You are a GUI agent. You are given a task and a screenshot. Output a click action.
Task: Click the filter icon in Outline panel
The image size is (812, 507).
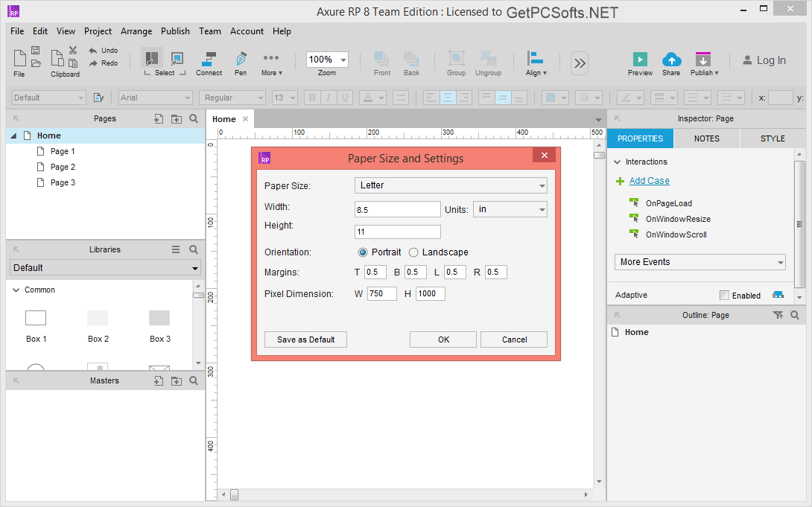778,315
